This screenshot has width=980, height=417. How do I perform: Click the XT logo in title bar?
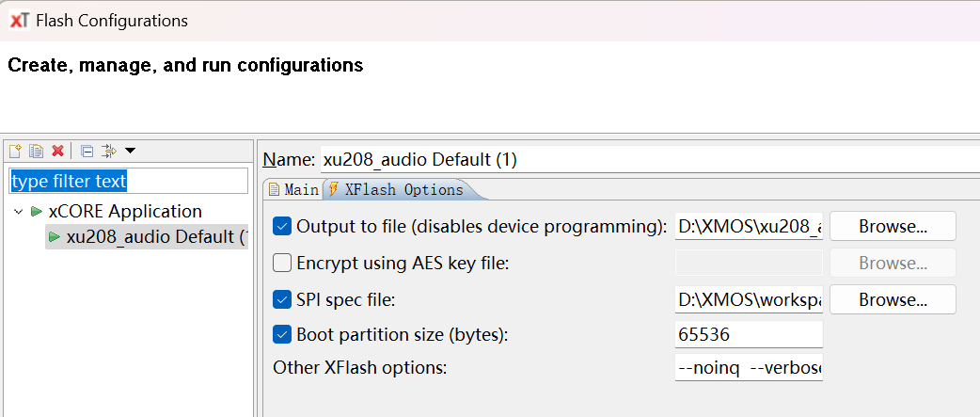[x=19, y=20]
